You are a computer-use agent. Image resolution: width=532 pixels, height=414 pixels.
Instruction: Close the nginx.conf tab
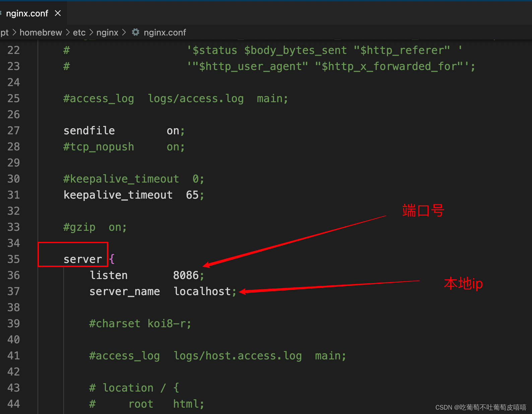pyautogui.click(x=58, y=13)
